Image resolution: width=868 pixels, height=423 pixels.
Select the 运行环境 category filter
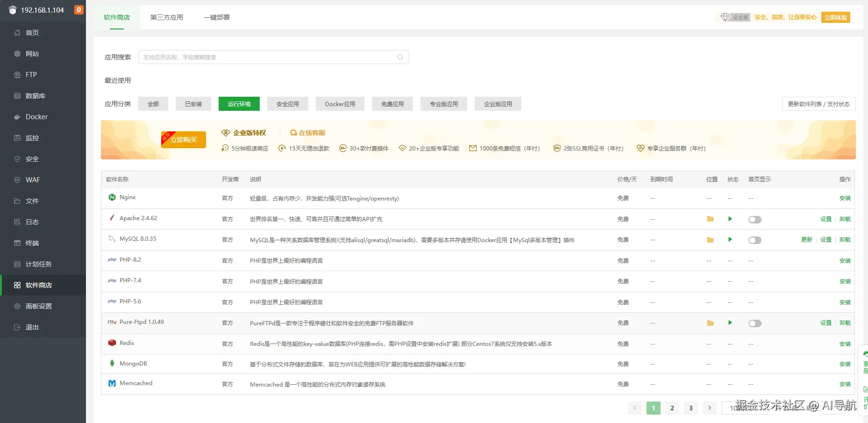tap(239, 104)
